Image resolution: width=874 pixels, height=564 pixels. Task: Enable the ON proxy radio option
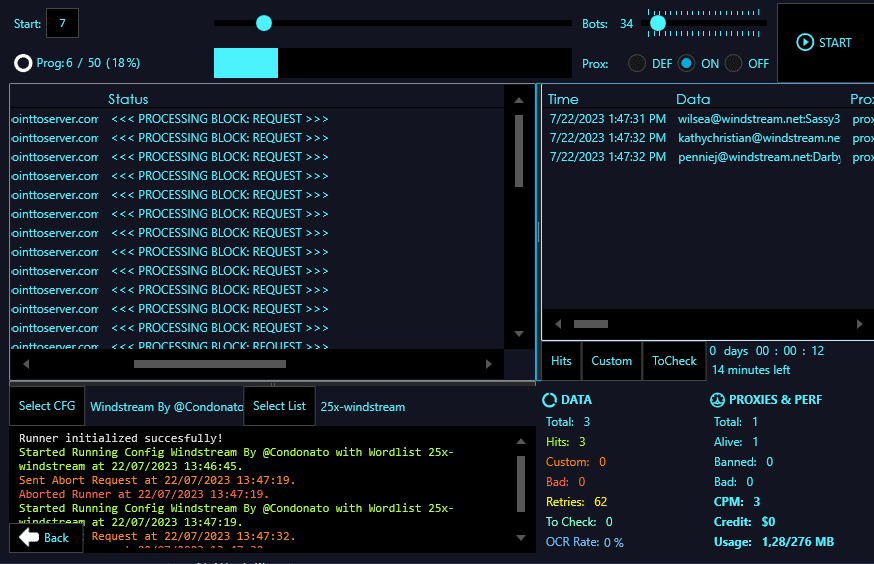(x=687, y=63)
